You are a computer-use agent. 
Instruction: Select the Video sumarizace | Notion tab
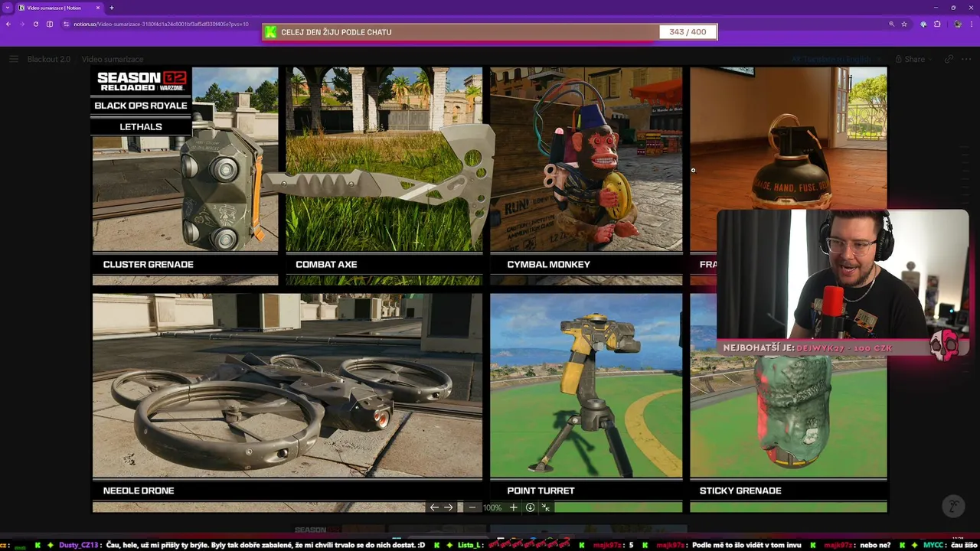tap(59, 8)
